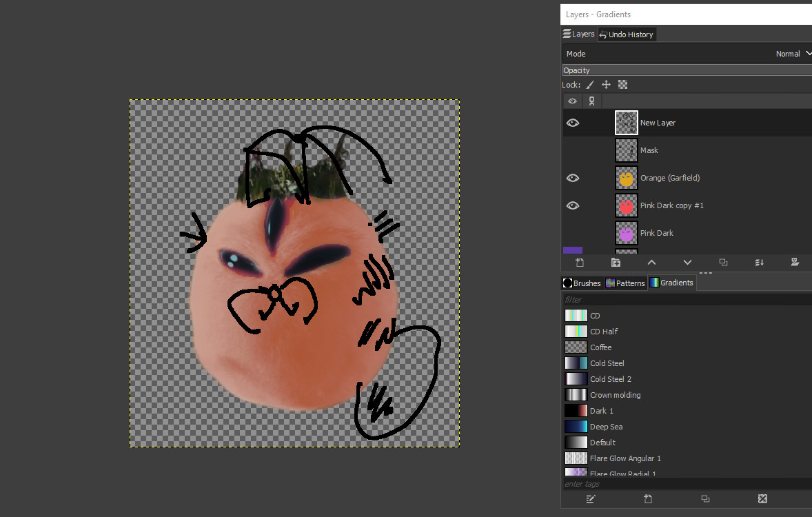Select the Cold Steel gradient row
This screenshot has width=812, height=517.
(687, 363)
